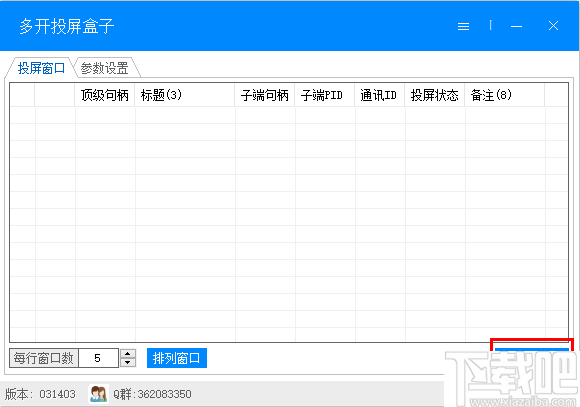Switch to the 投屏窗口 tab
This screenshot has width=580, height=407.
pyautogui.click(x=41, y=68)
